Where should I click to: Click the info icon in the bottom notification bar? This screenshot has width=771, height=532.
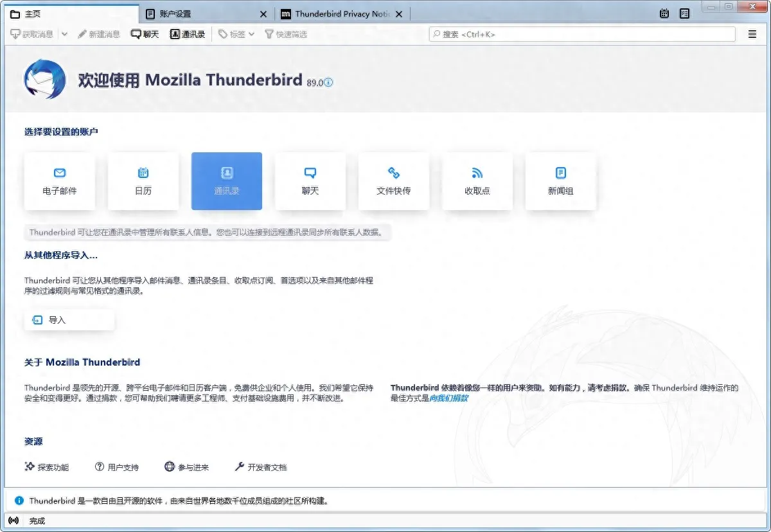19,501
